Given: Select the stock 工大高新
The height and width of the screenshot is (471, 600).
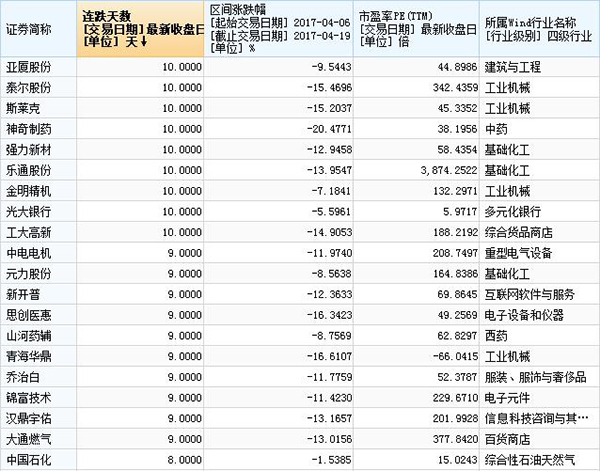Looking at the screenshot, I should 28,233.
